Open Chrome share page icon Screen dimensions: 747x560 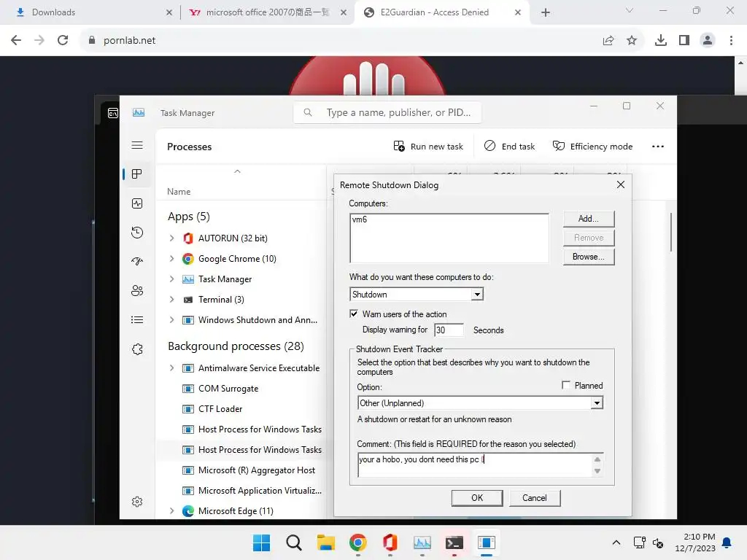pos(608,41)
